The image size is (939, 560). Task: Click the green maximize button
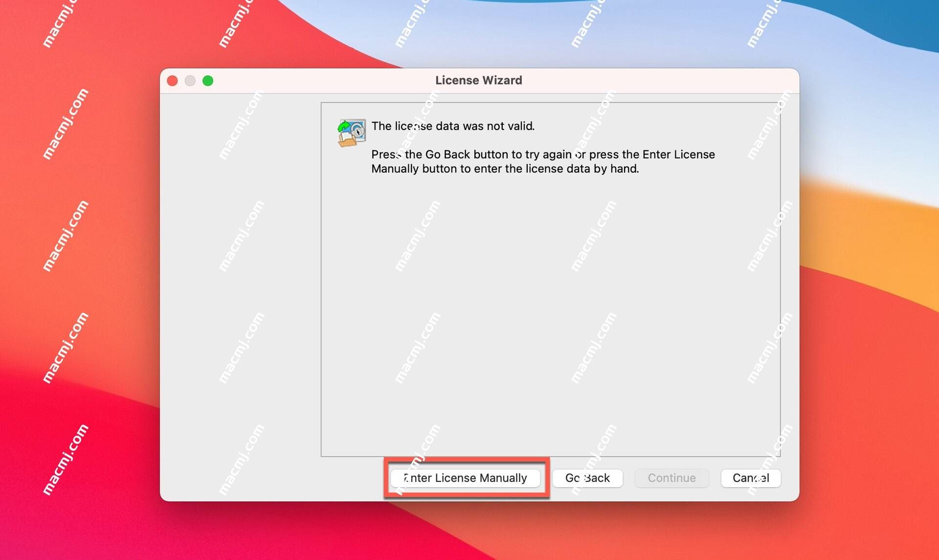[x=209, y=81]
